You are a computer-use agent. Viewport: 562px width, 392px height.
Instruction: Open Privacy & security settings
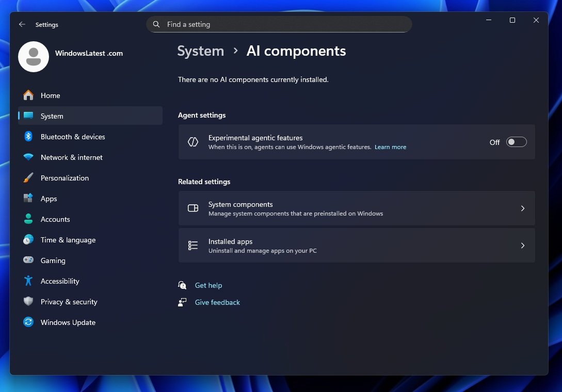69,302
